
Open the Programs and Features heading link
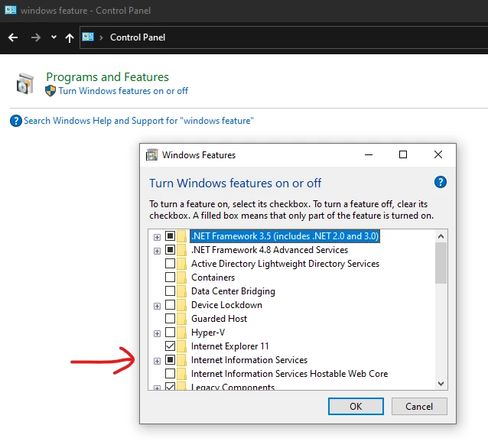pos(107,77)
